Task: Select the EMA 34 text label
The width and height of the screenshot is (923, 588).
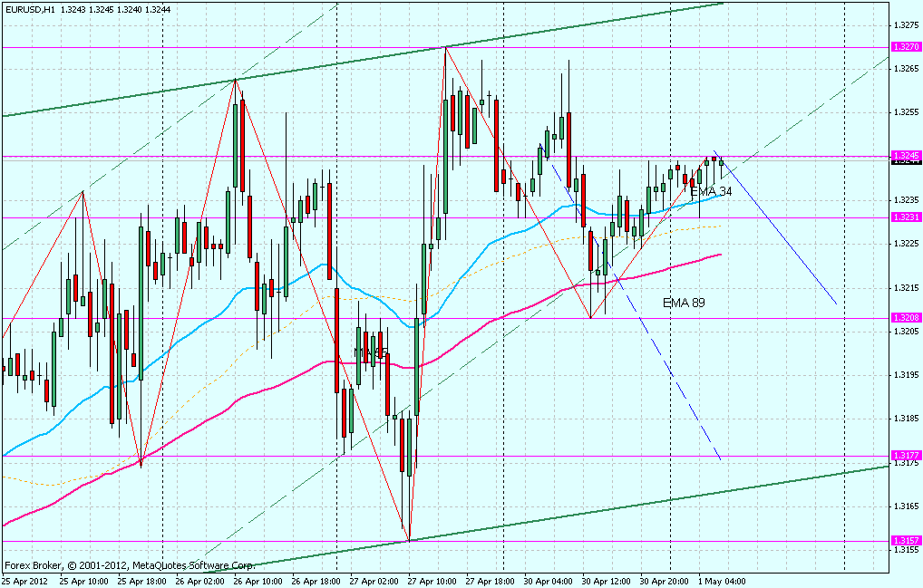Action: [711, 192]
